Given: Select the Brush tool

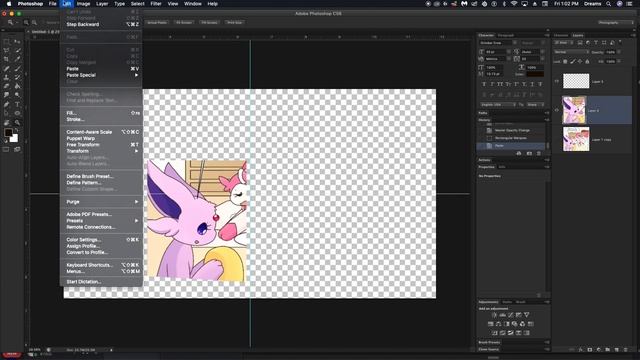Looking at the screenshot, I should (x=17, y=69).
